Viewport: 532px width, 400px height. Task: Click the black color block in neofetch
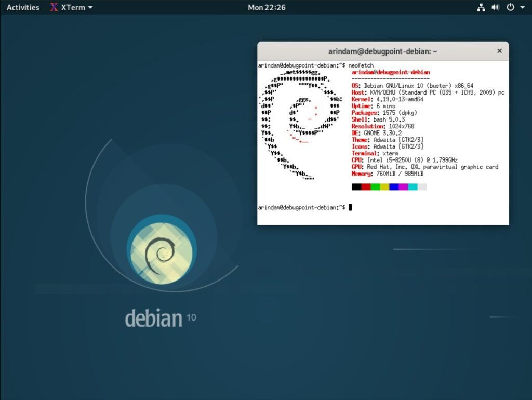coord(356,187)
